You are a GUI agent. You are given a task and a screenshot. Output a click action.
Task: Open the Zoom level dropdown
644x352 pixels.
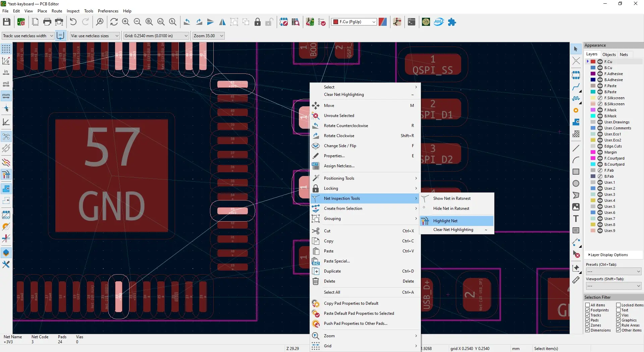click(208, 36)
